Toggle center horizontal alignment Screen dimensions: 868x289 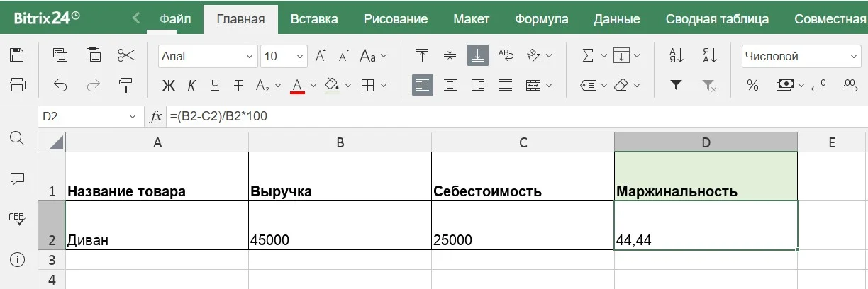pos(450,86)
